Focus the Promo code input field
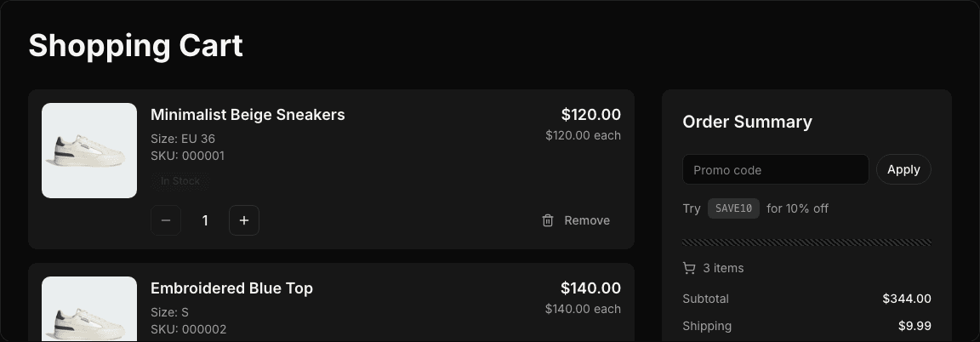980x342 pixels. pyautogui.click(x=775, y=169)
